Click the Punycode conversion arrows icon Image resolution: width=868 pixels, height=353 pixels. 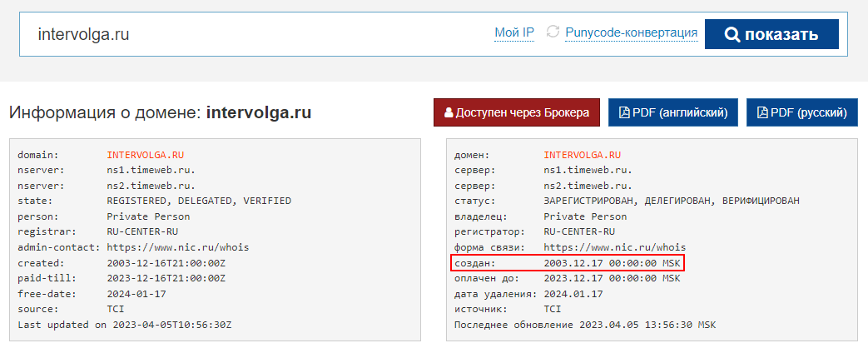point(553,32)
